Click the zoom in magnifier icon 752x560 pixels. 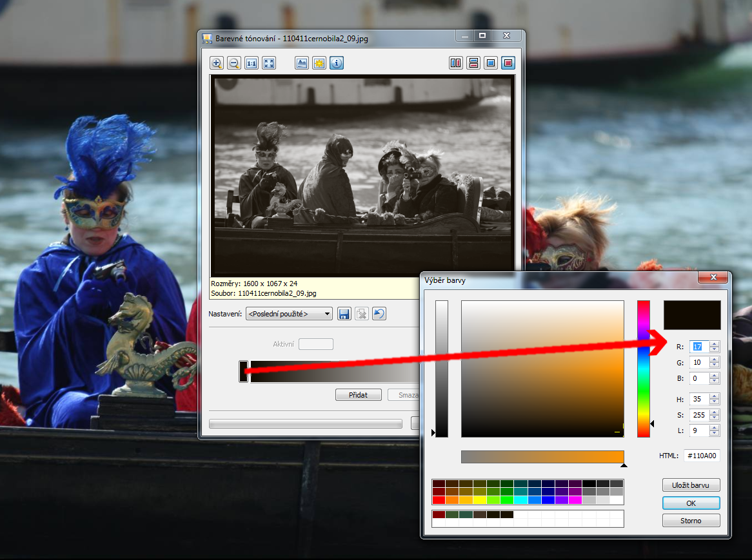tap(217, 63)
